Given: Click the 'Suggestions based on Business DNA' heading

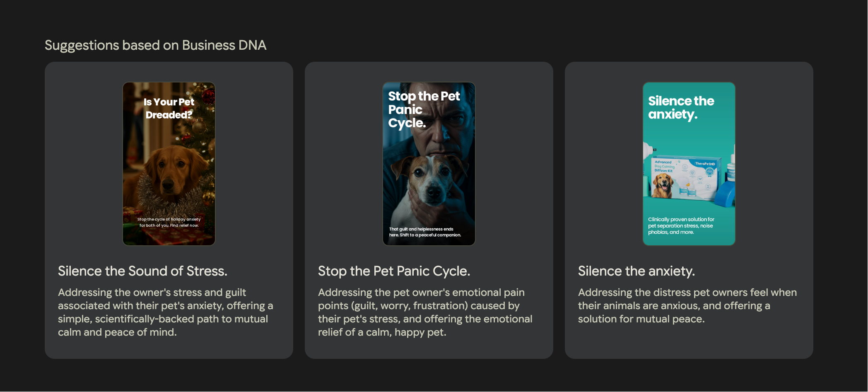Looking at the screenshot, I should point(155,45).
